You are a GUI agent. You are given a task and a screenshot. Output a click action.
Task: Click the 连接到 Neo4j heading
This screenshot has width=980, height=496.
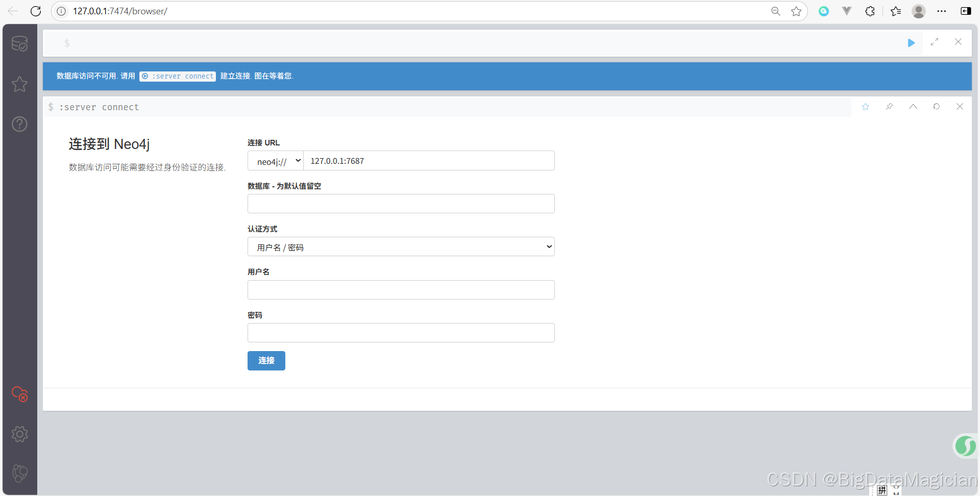click(x=109, y=144)
